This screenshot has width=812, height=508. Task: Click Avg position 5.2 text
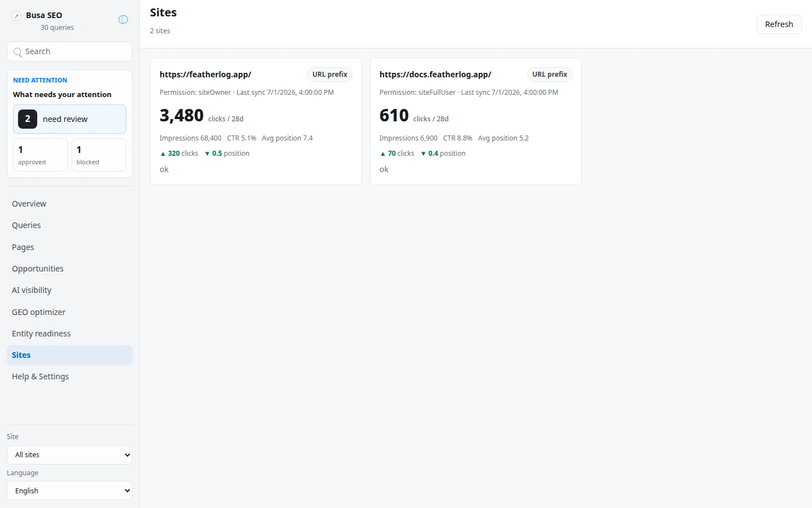pyautogui.click(x=504, y=138)
